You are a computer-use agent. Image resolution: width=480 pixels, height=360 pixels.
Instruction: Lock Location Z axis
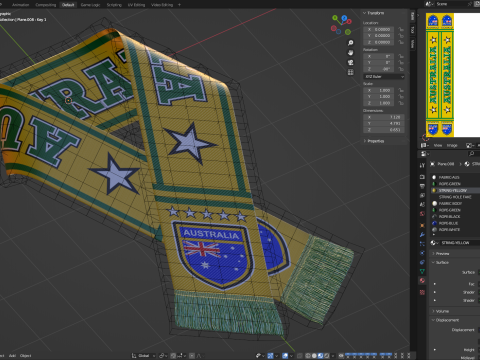[x=401, y=42]
